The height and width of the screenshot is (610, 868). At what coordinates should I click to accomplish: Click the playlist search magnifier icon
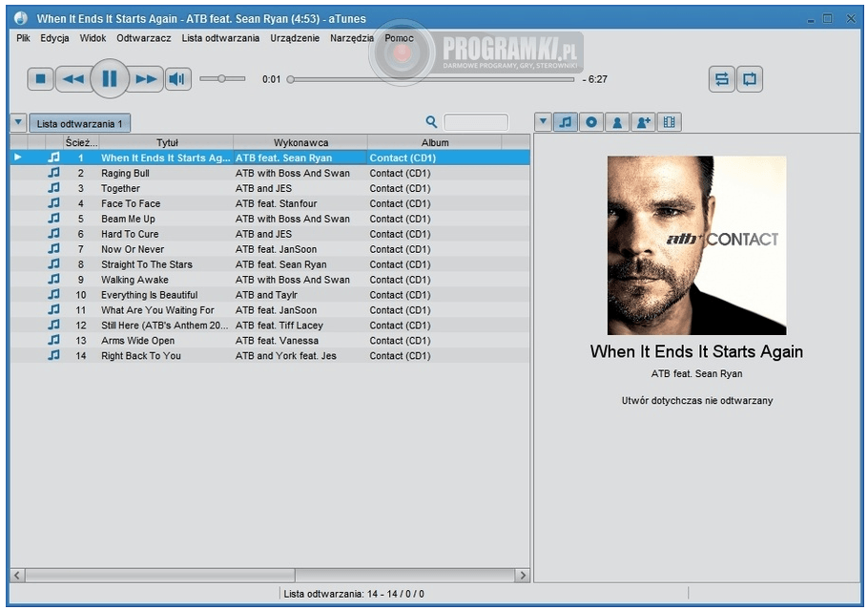click(x=431, y=122)
